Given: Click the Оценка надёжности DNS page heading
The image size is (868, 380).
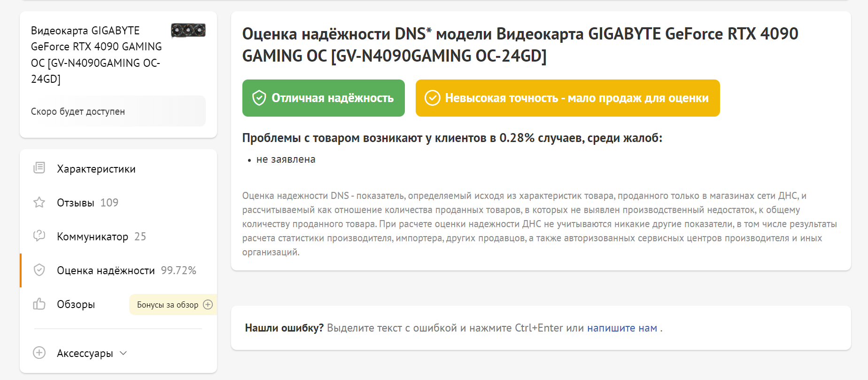Looking at the screenshot, I should [x=520, y=45].
